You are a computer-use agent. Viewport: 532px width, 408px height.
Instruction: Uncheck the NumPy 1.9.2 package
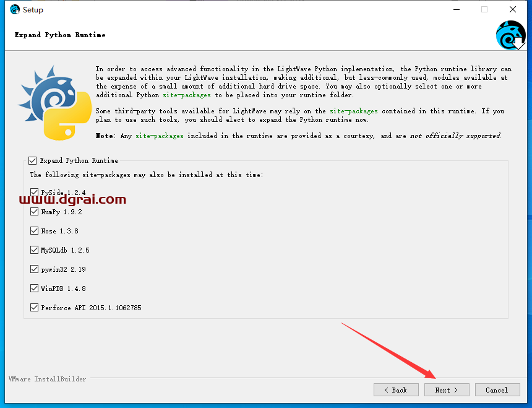pyautogui.click(x=35, y=212)
